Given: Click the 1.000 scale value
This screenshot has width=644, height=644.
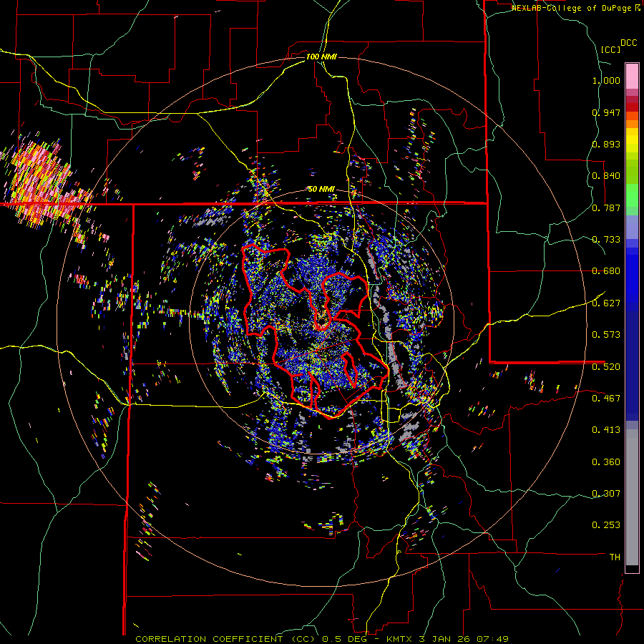Looking at the screenshot, I should (x=606, y=80).
